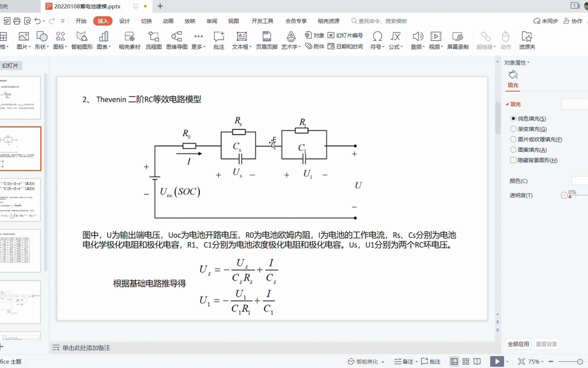Insert a 文本框 (text box)
588x368 pixels.
pos(241,40)
